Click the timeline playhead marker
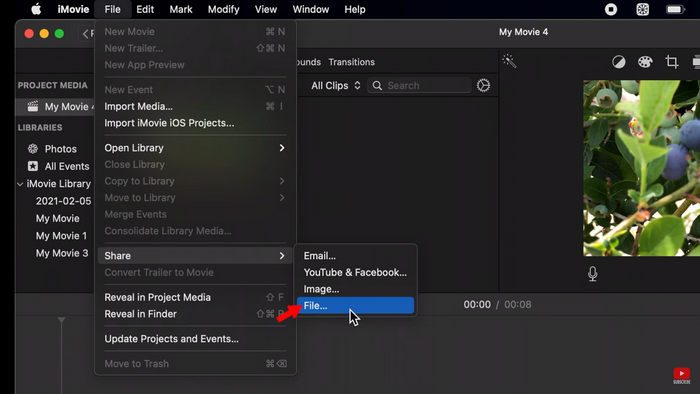This screenshot has width=700, height=394. pyautogui.click(x=62, y=320)
